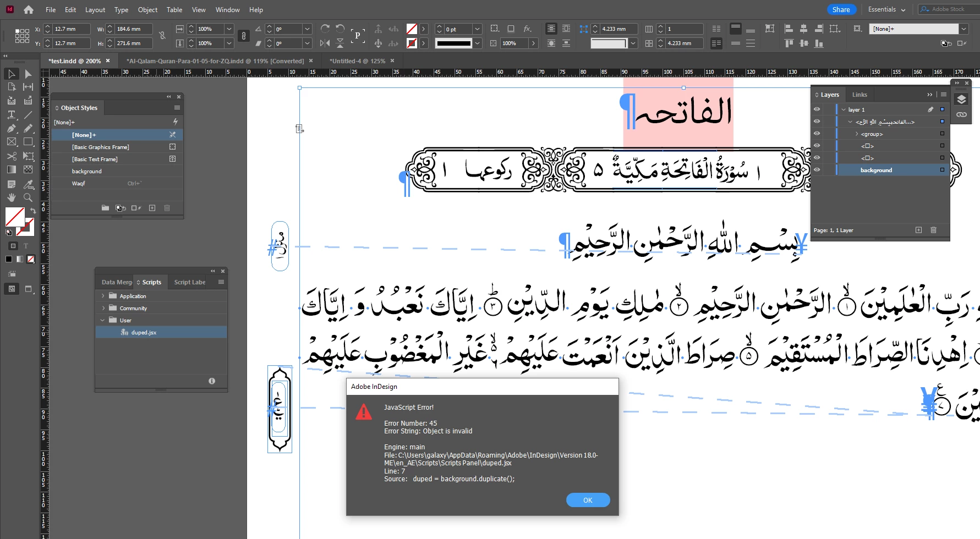The height and width of the screenshot is (539, 980).
Task: Click the X position input field
Action: (x=72, y=29)
